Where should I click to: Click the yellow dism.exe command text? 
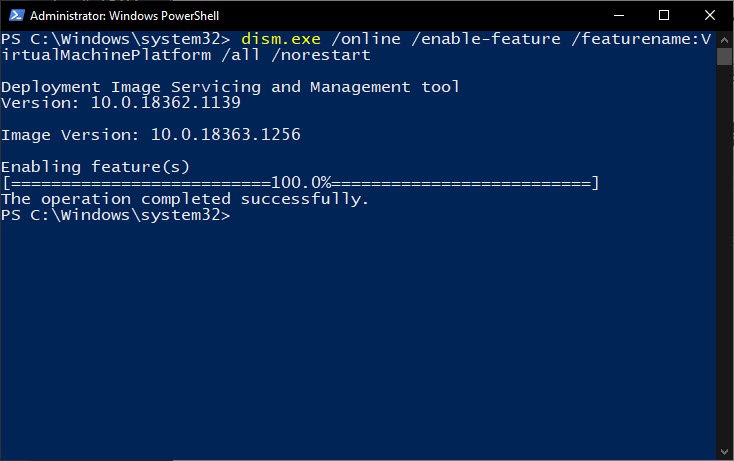(x=281, y=39)
